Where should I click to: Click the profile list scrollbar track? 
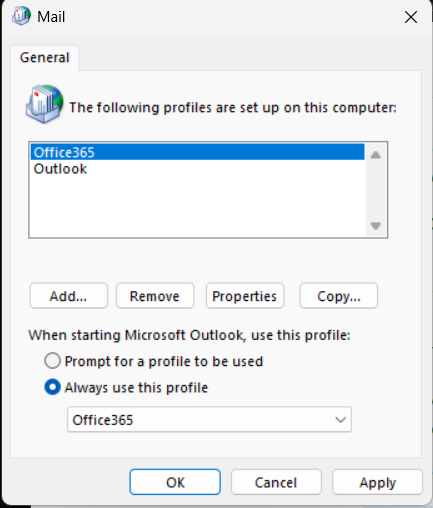coord(376,190)
